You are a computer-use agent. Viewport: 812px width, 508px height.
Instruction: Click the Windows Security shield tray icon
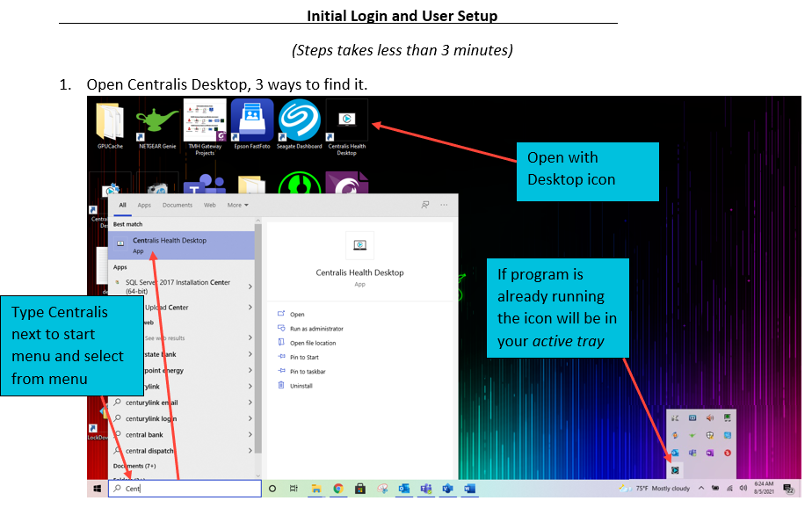click(710, 436)
